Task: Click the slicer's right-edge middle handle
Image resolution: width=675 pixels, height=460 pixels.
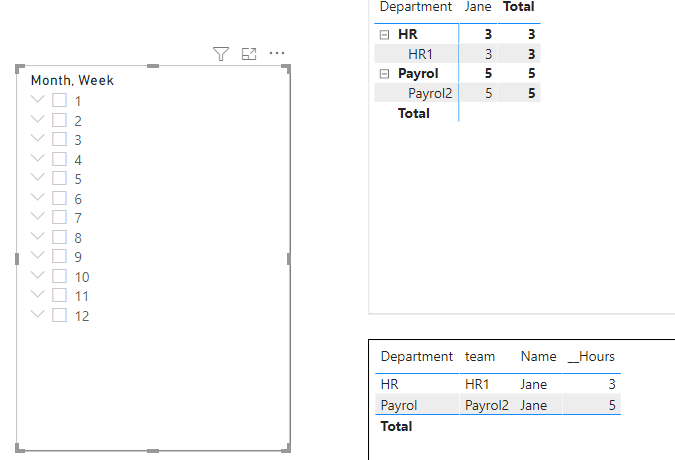Action: pyautogui.click(x=288, y=259)
